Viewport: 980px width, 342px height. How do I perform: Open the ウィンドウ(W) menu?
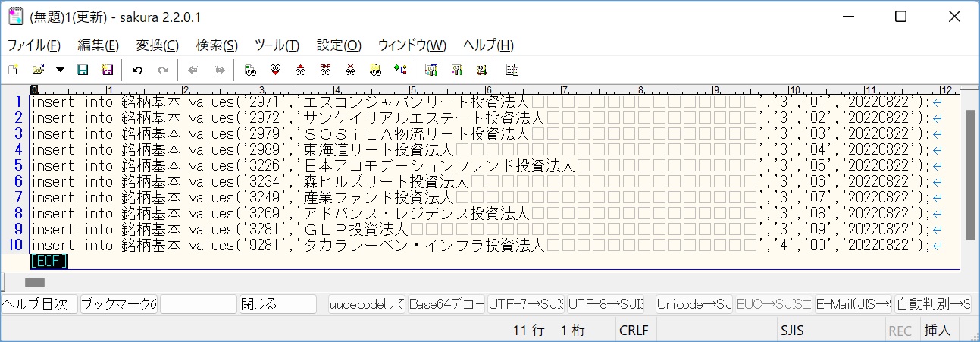coord(412,45)
